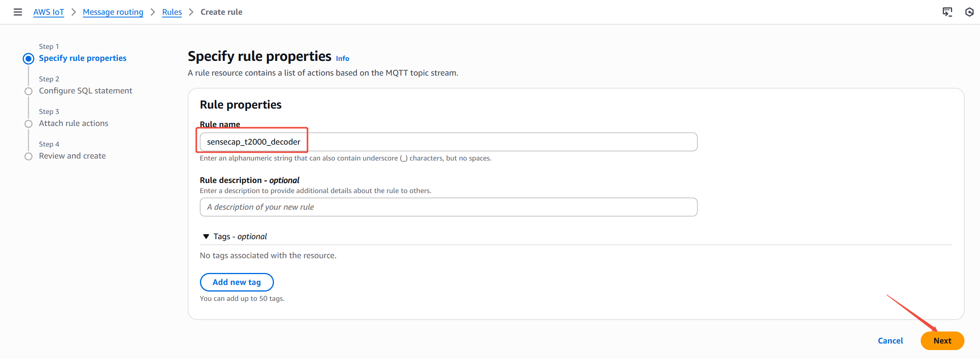This screenshot has height=359, width=980.
Task: Launch the CloudShell terminal icon
Action: point(947,12)
